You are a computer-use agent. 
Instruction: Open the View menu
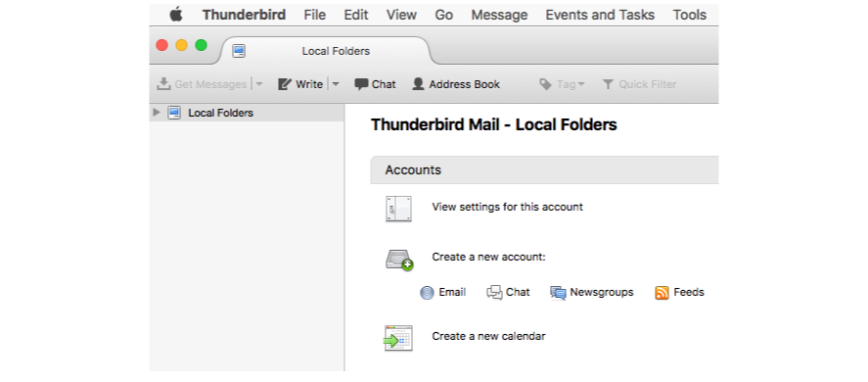point(401,15)
